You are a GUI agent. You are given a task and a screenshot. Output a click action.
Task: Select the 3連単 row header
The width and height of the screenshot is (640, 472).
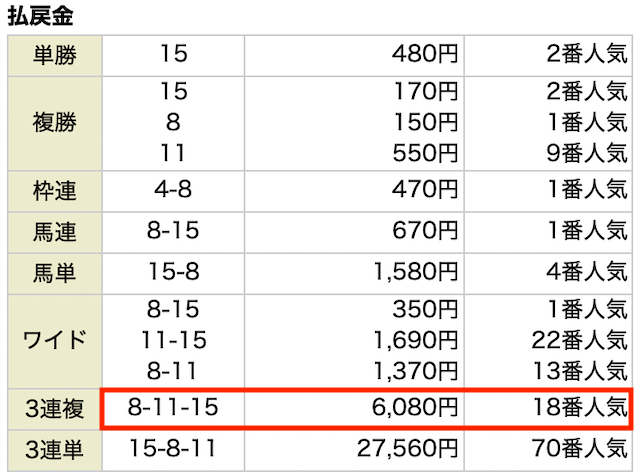point(55,450)
